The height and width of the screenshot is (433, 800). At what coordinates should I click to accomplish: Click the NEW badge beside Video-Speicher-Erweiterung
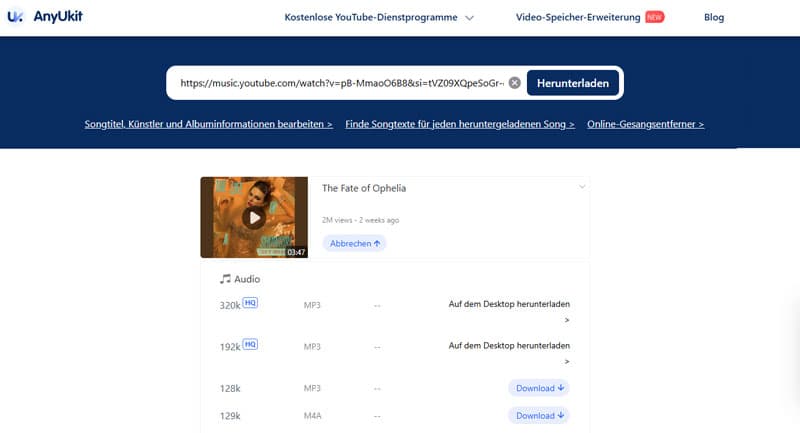pyautogui.click(x=655, y=17)
